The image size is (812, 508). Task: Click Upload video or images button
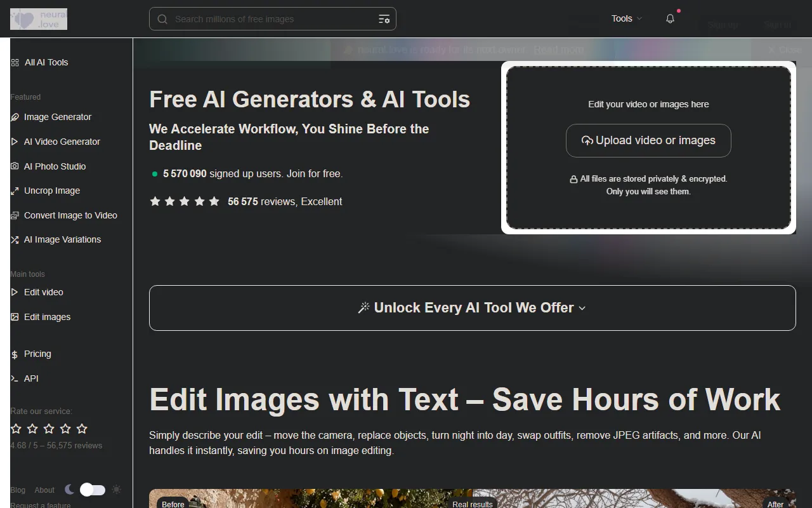648,140
